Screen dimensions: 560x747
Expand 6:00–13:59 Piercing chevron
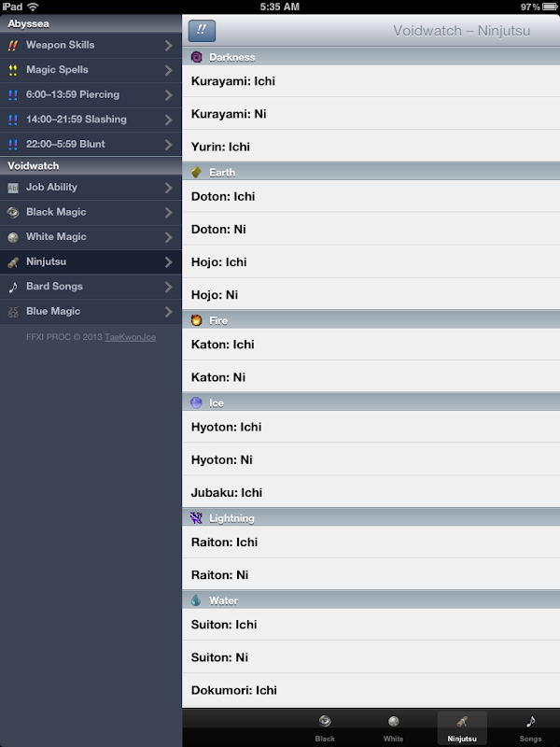coord(169,95)
